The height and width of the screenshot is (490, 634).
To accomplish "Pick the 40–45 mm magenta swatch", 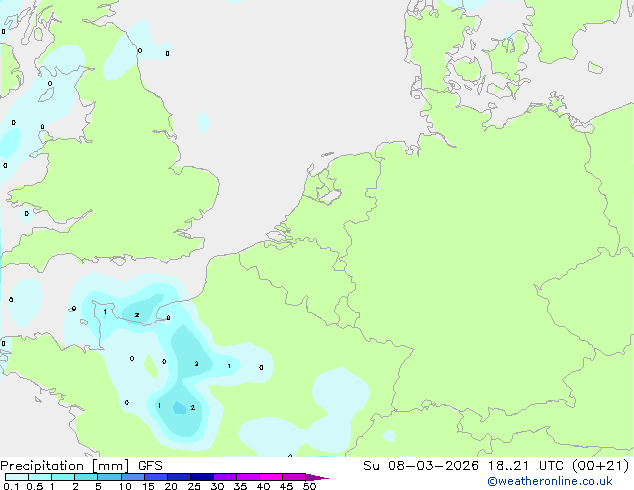I will [x=271, y=477].
